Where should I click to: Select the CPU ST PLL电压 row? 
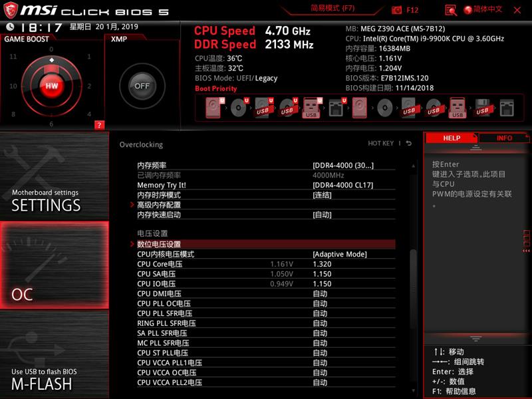[x=266, y=352]
